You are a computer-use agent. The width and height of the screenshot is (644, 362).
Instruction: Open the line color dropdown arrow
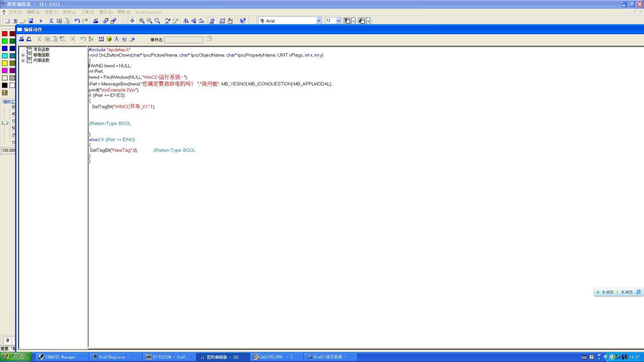(368, 21)
